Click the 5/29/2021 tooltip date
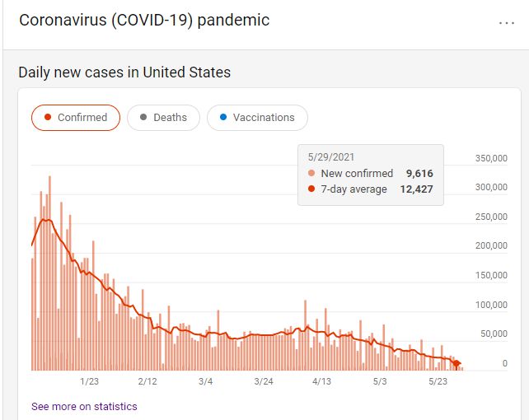Screen dimensions: 529x420 [331, 157]
